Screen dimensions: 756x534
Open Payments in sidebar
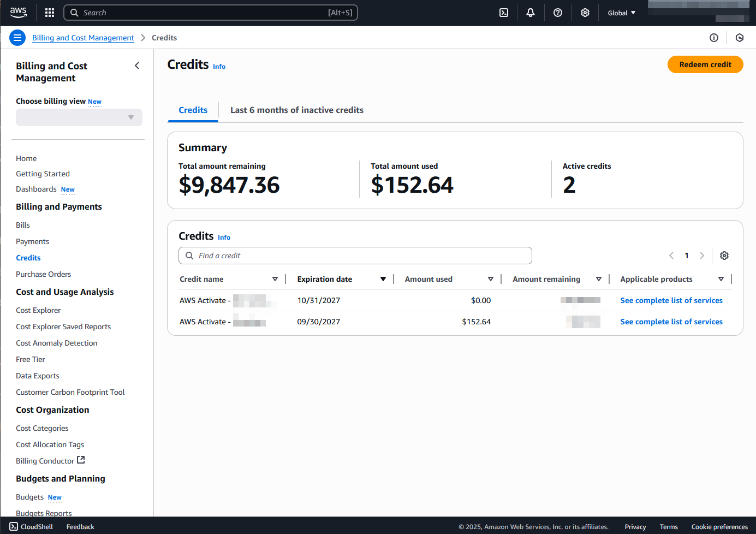tap(32, 241)
